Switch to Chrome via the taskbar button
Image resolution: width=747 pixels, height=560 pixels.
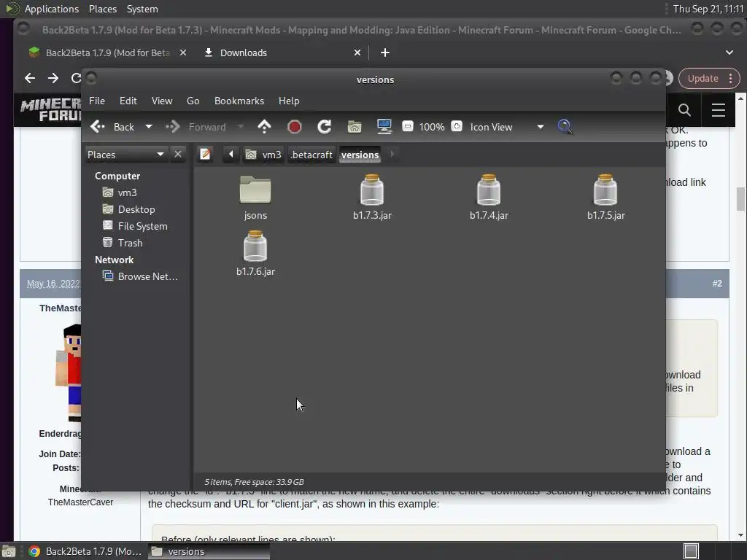tap(85, 551)
